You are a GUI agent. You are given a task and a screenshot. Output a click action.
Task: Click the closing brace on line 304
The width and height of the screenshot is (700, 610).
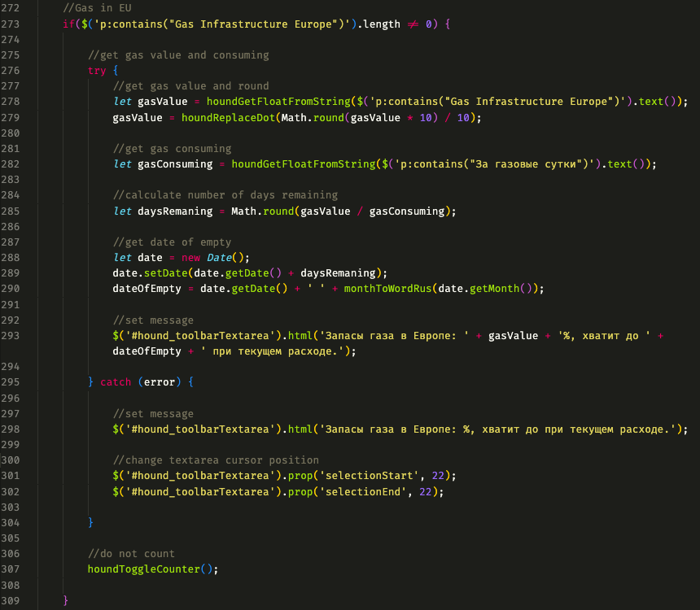pyautogui.click(x=90, y=522)
